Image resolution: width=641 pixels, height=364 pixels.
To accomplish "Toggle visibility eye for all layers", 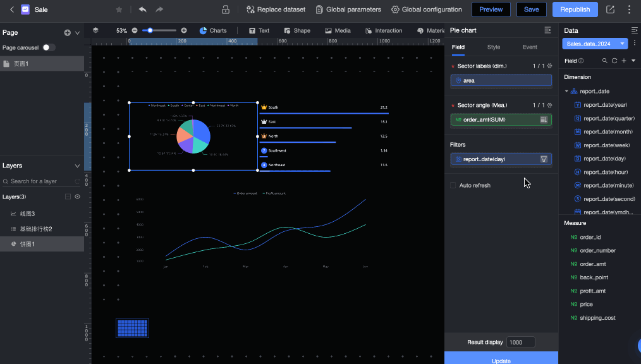I will (78, 197).
